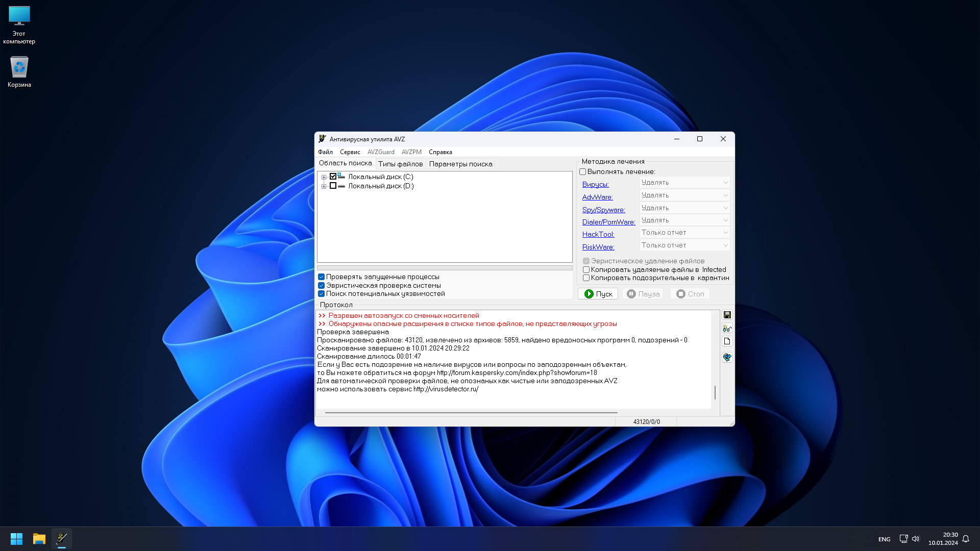Open the RiskWare action dropdown
Image resolution: width=980 pixels, height=551 pixels.
(x=684, y=245)
